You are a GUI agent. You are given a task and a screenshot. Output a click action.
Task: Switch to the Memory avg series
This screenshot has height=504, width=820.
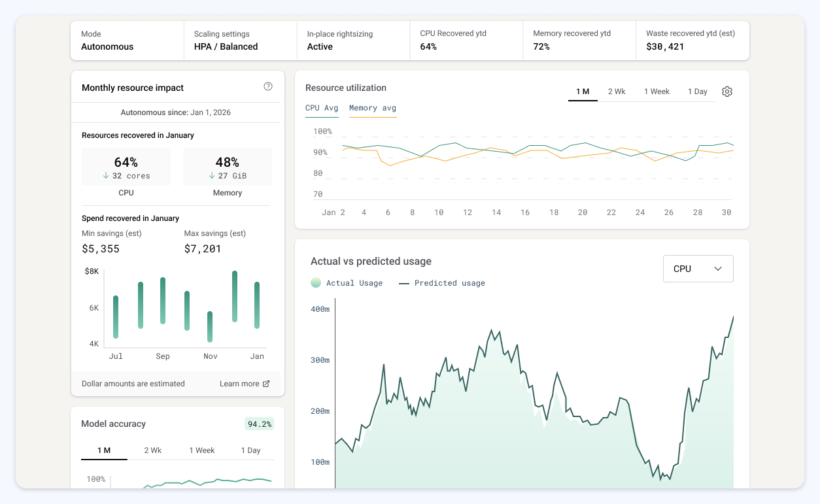coord(372,108)
